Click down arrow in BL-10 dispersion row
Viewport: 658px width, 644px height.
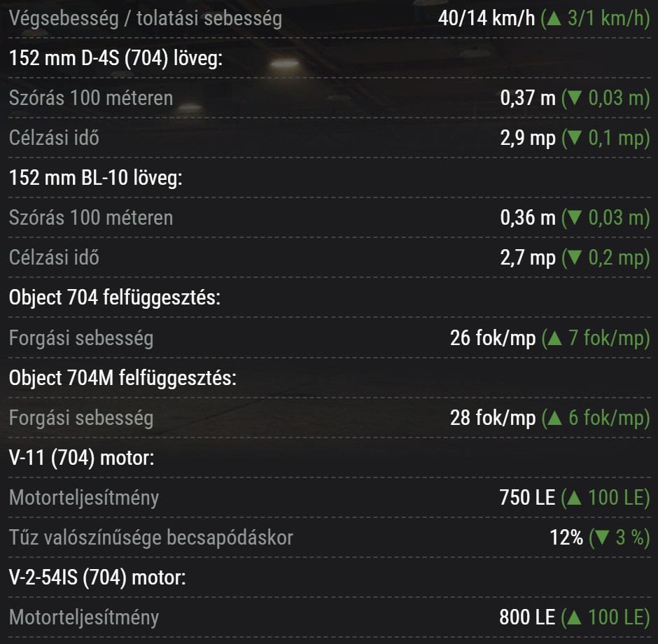pos(575,218)
